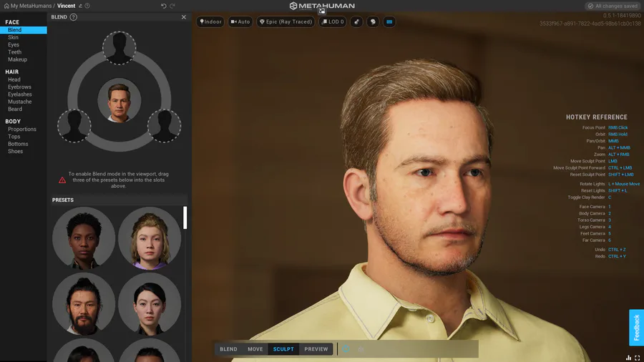
Task: Switch viewport to MOVE mode
Action: pyautogui.click(x=255, y=349)
